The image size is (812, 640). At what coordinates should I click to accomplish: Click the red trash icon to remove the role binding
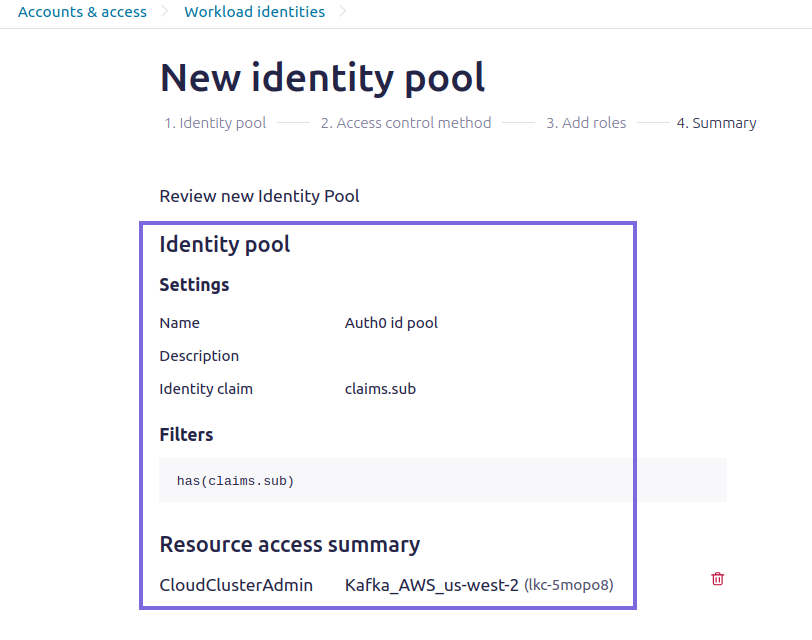point(717,578)
